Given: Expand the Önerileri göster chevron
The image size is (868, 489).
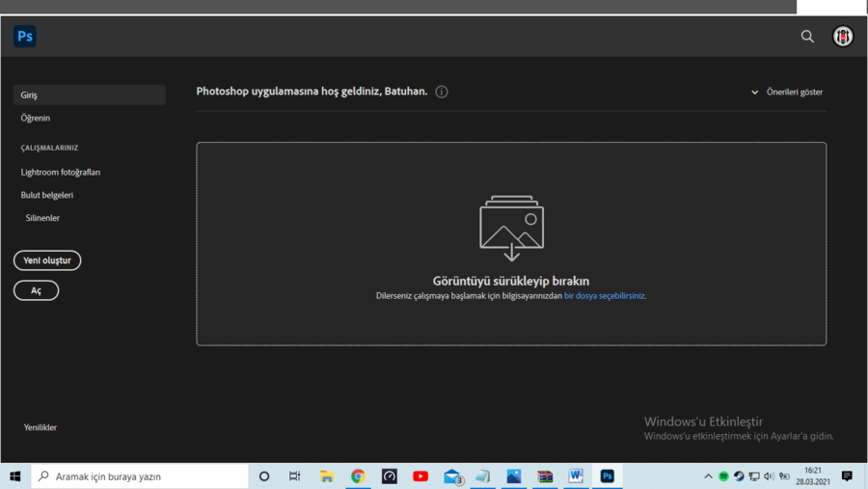Looking at the screenshot, I should tap(754, 93).
